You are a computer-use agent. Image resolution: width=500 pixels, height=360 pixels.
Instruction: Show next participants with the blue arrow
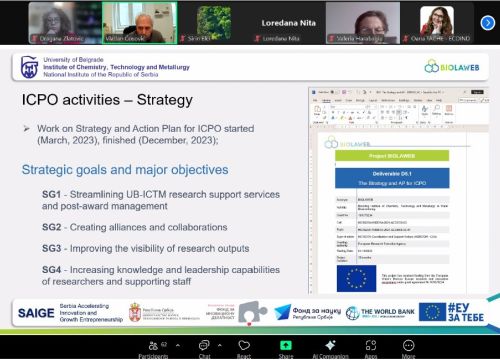[x=488, y=23]
